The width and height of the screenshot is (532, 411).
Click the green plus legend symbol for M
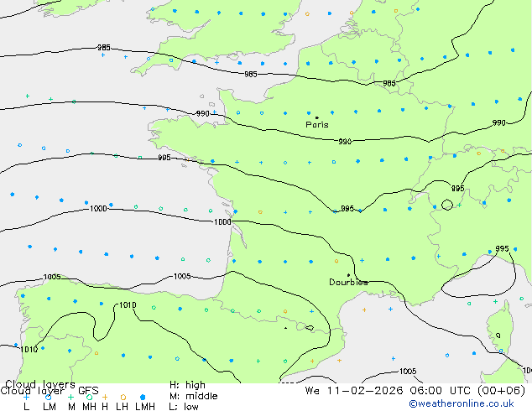(70, 397)
